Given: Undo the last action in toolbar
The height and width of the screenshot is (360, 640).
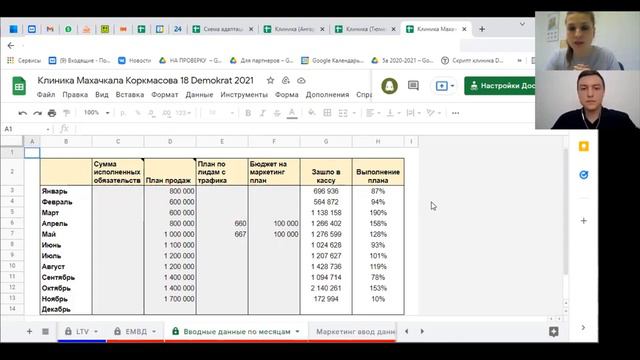Looking at the screenshot, I should pyautogui.click(x=23, y=113).
